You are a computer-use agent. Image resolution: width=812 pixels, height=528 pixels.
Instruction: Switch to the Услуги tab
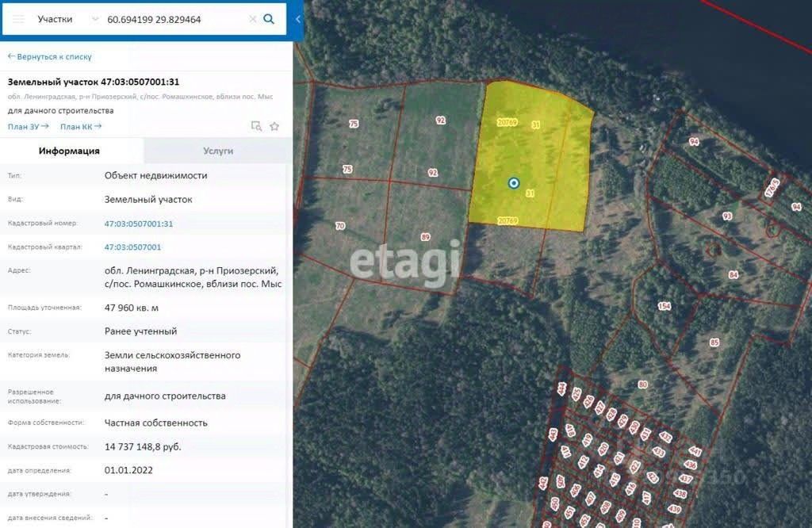(218, 151)
